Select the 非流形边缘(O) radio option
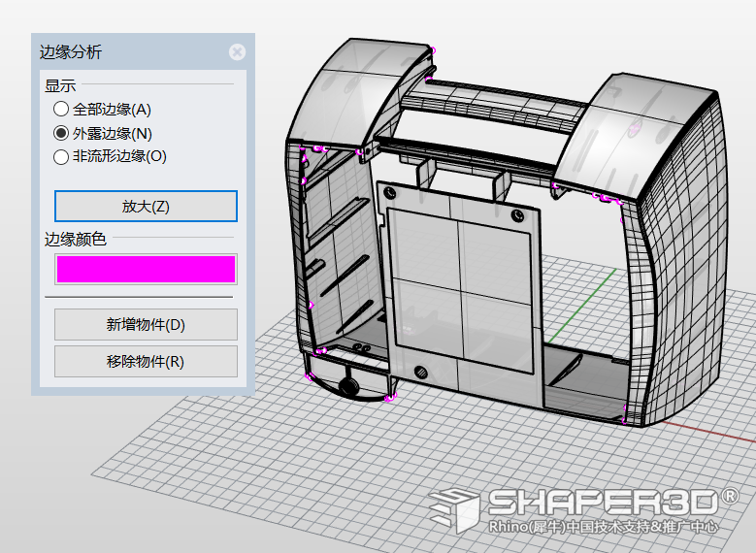This screenshot has height=553, width=756. click(x=110, y=156)
